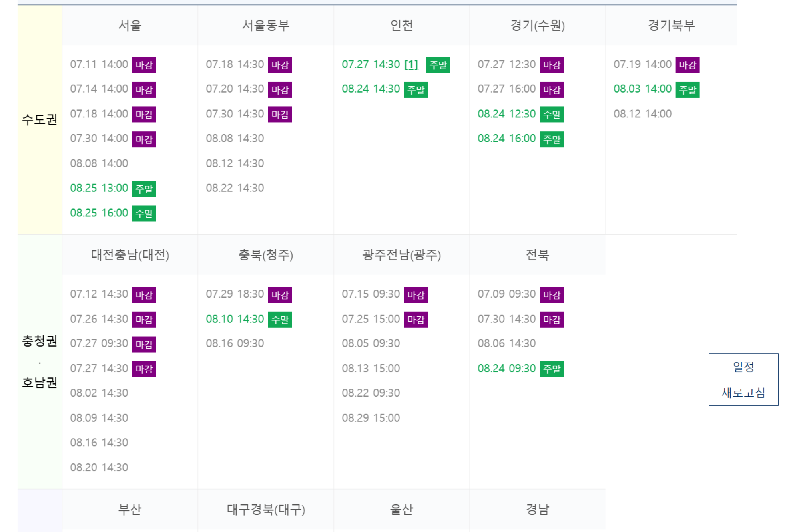Select Incheon 08.24 14:30 weekend session

pyautogui.click(x=371, y=89)
